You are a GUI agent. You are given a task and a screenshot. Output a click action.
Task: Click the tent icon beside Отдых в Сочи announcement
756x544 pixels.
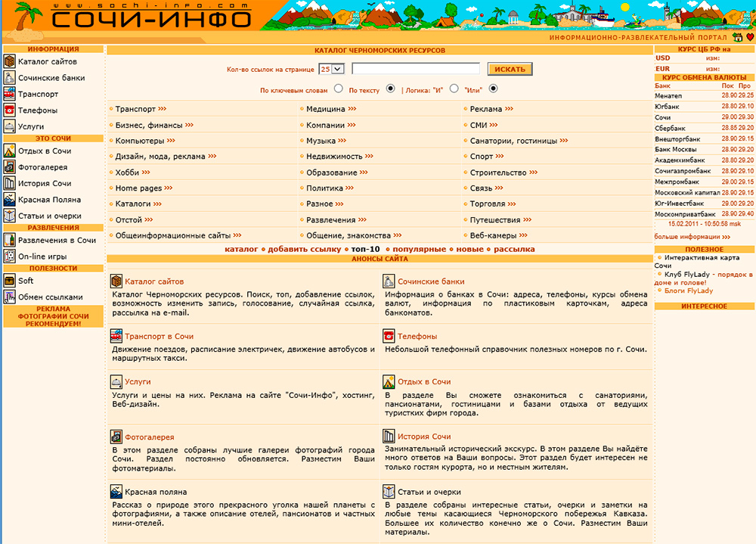pos(389,382)
